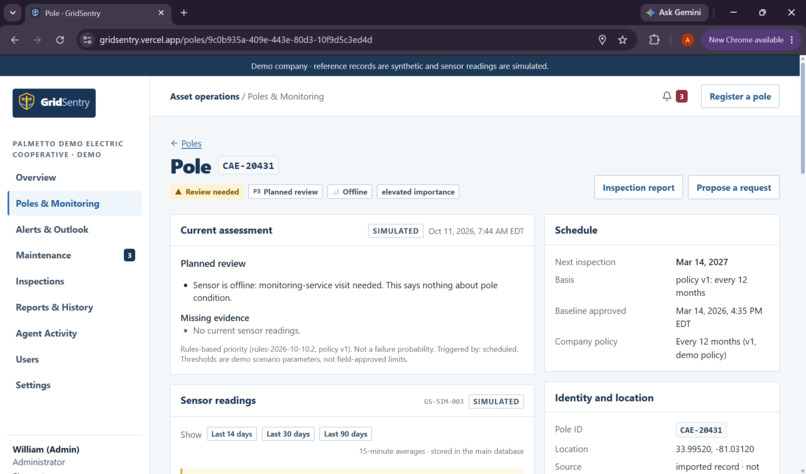Click the CAE-20431 code beside Pole heading
This screenshot has width=806, height=474.
tap(248, 166)
